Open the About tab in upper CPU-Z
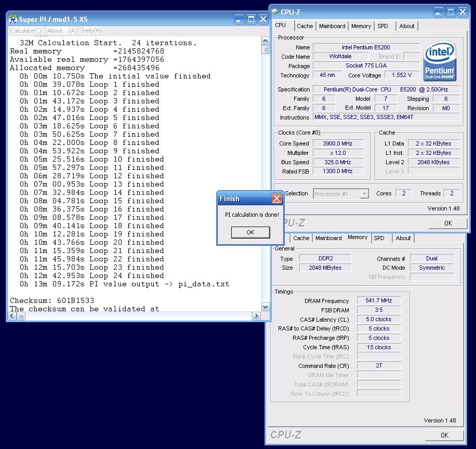 pos(407,26)
